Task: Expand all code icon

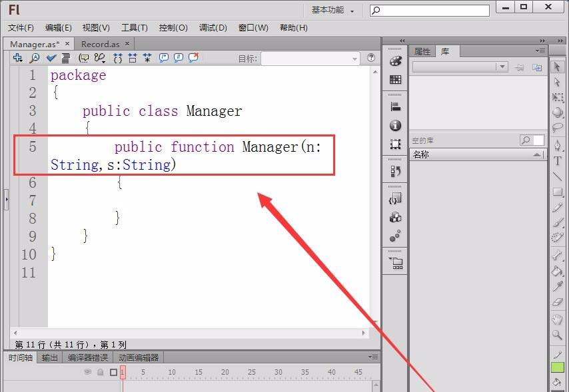Action: pos(147,58)
